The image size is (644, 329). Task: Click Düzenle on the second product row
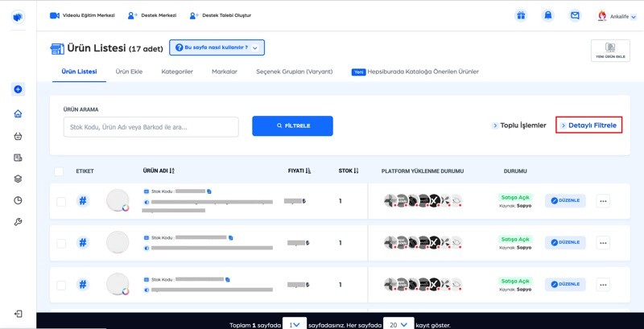coord(565,242)
